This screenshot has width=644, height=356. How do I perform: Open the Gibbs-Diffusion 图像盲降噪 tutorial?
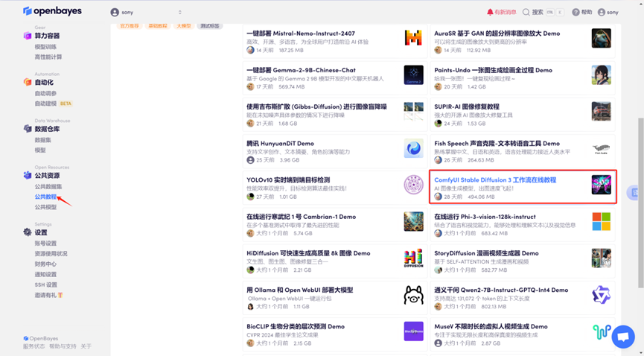point(316,107)
